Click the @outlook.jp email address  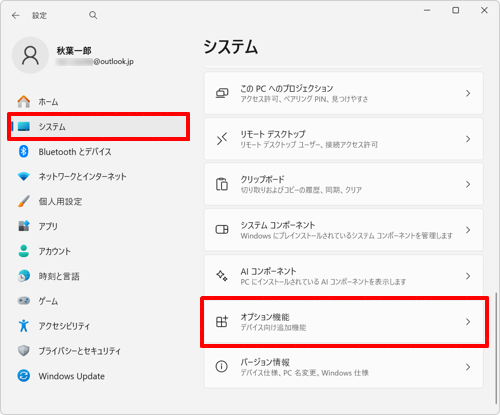point(95,62)
